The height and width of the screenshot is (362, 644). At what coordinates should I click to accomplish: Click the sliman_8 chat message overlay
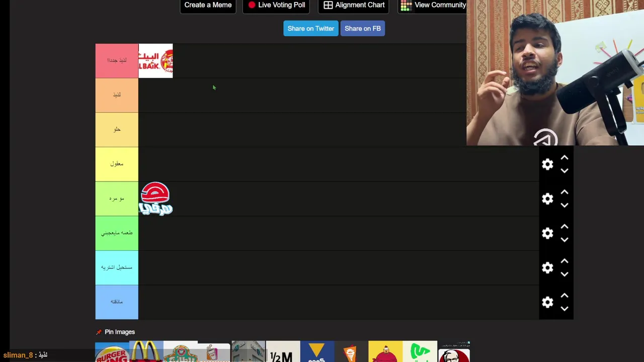(25, 355)
